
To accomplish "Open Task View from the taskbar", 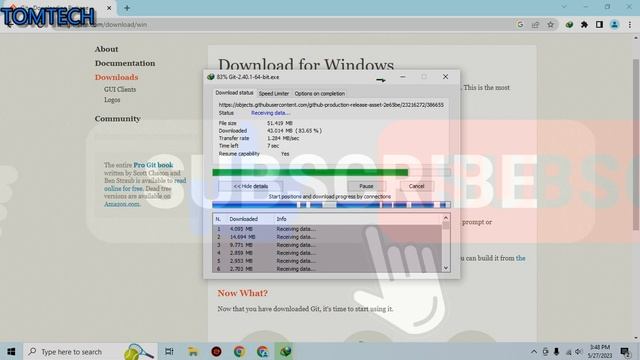I will [169, 351].
